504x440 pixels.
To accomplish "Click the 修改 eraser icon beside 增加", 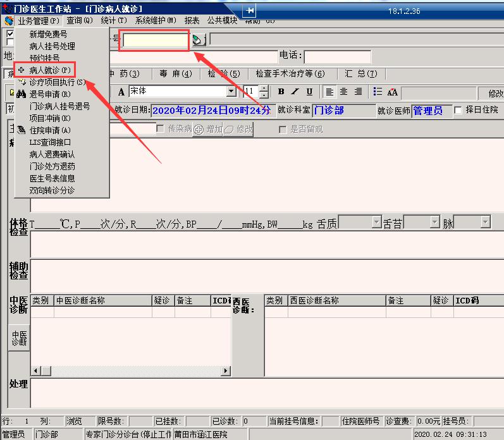I will click(x=228, y=130).
